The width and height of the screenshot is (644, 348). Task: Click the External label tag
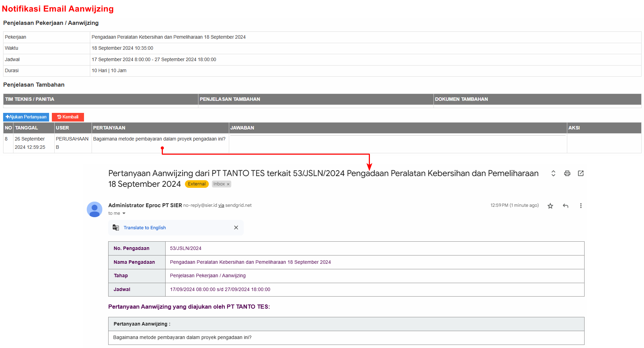click(x=197, y=184)
